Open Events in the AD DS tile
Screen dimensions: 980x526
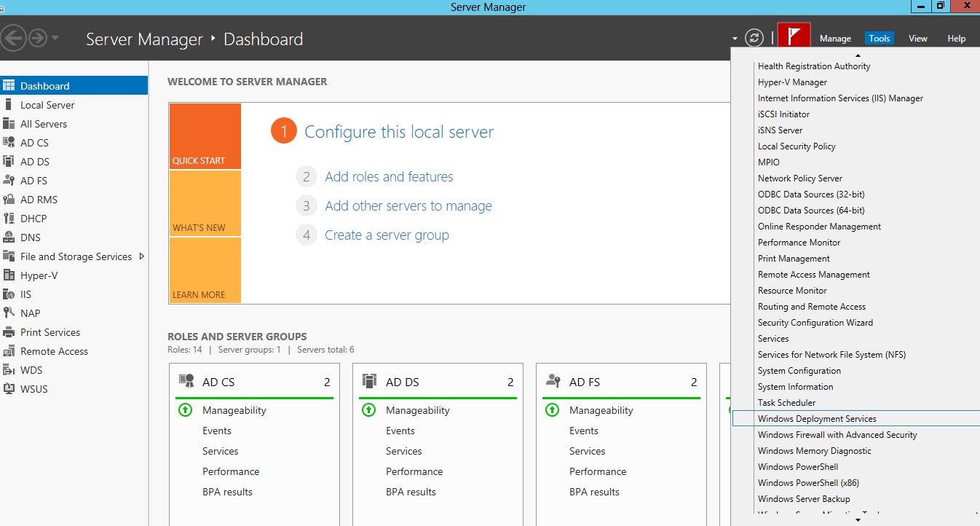click(x=400, y=431)
